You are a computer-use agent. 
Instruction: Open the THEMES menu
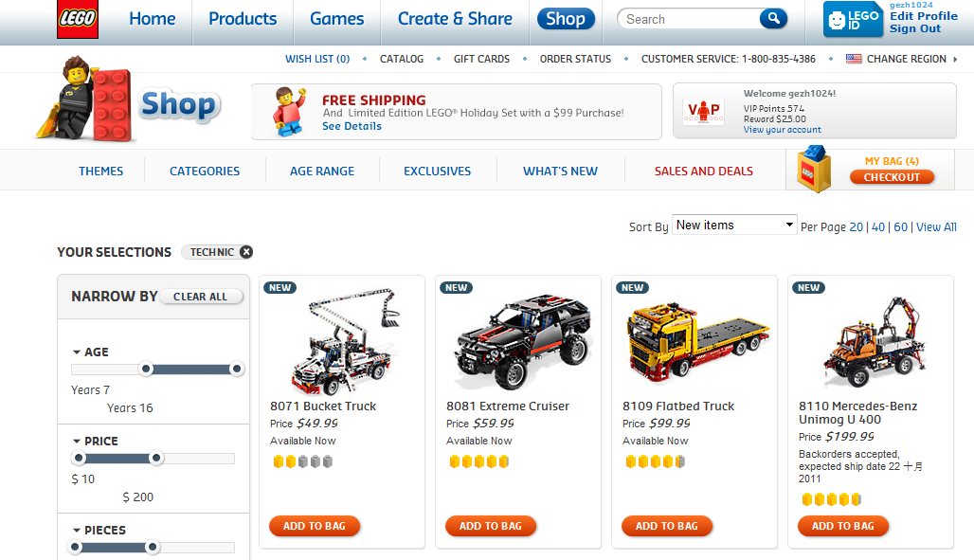[x=100, y=171]
